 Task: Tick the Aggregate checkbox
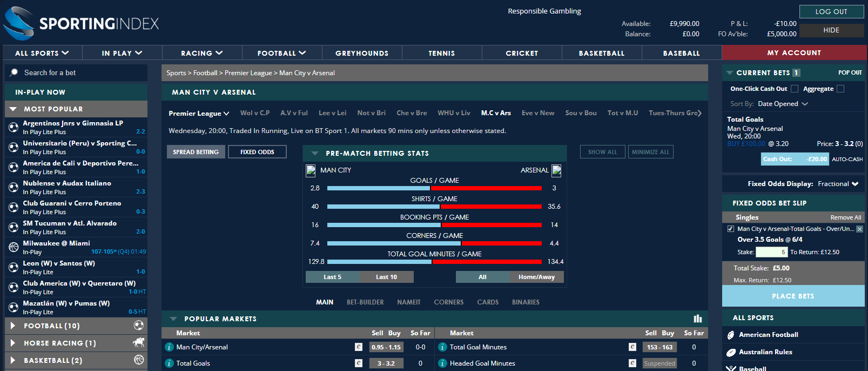840,89
